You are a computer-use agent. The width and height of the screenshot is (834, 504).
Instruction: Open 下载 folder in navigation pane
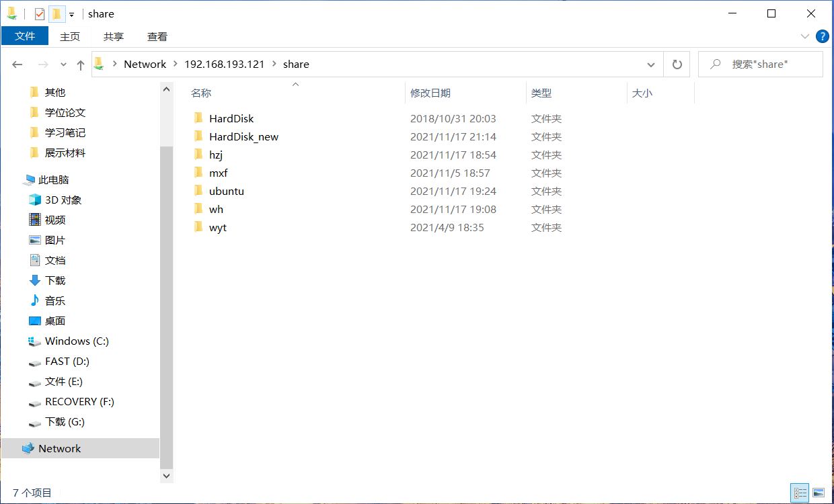55,280
